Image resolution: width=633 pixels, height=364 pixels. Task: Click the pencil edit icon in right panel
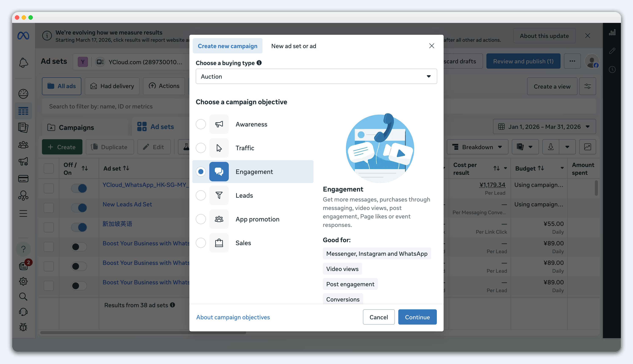[x=612, y=51]
